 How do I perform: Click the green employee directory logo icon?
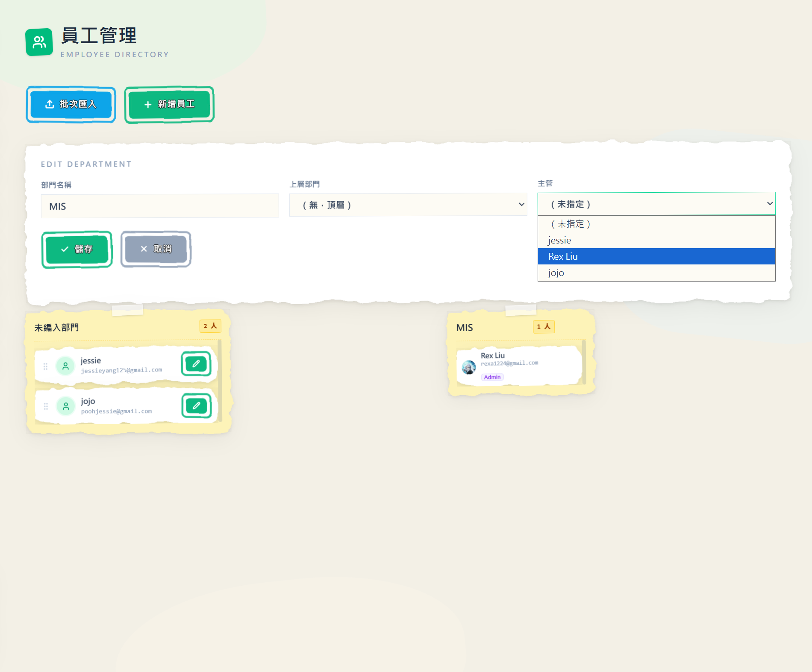coord(39,42)
